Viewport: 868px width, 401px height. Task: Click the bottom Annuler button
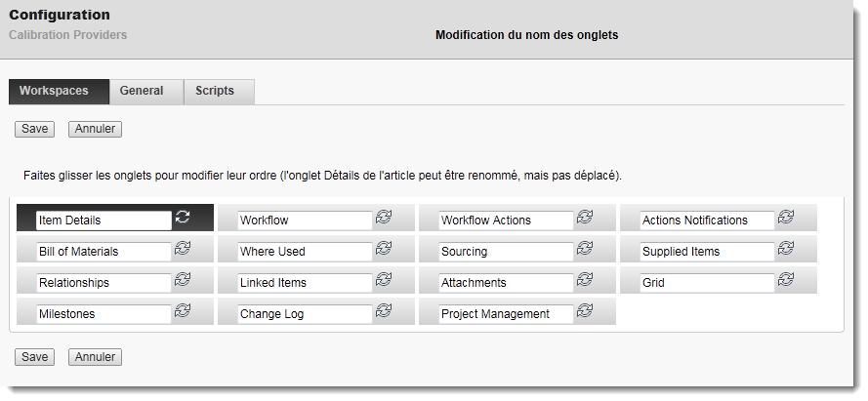(95, 357)
